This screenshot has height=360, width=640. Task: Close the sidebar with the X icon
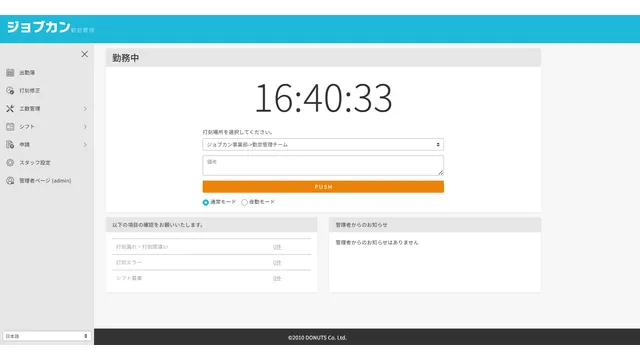click(x=84, y=54)
